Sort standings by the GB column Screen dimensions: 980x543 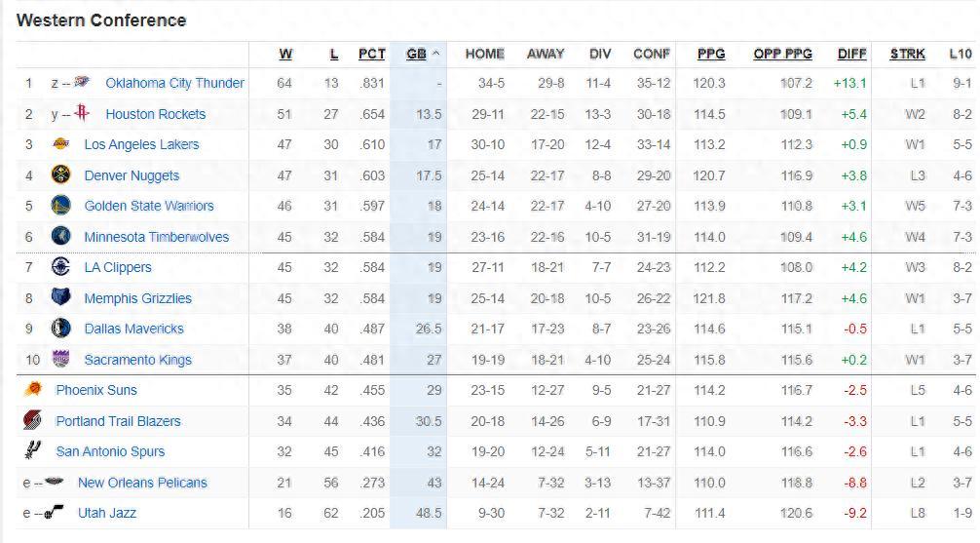click(x=417, y=55)
